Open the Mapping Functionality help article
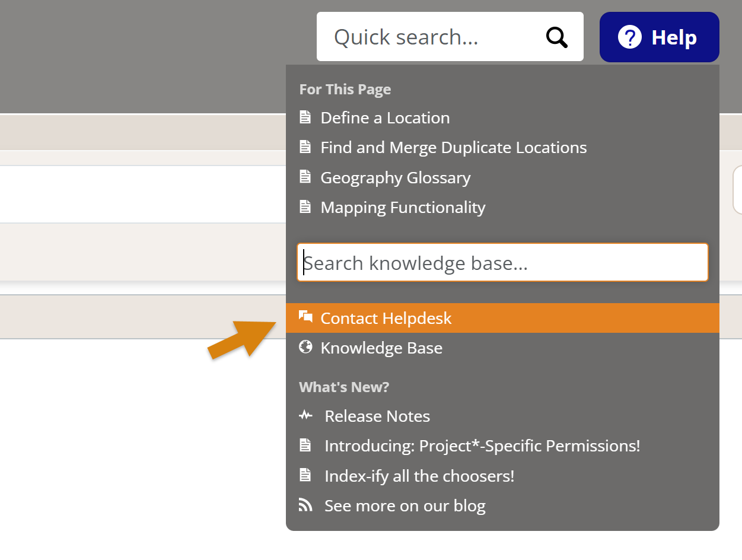This screenshot has height=560, width=742. point(403,208)
